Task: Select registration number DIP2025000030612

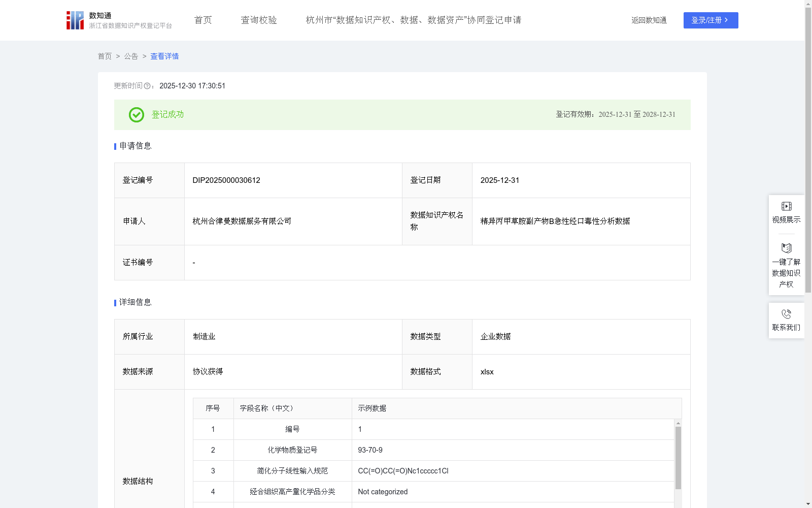Action: [x=226, y=180]
